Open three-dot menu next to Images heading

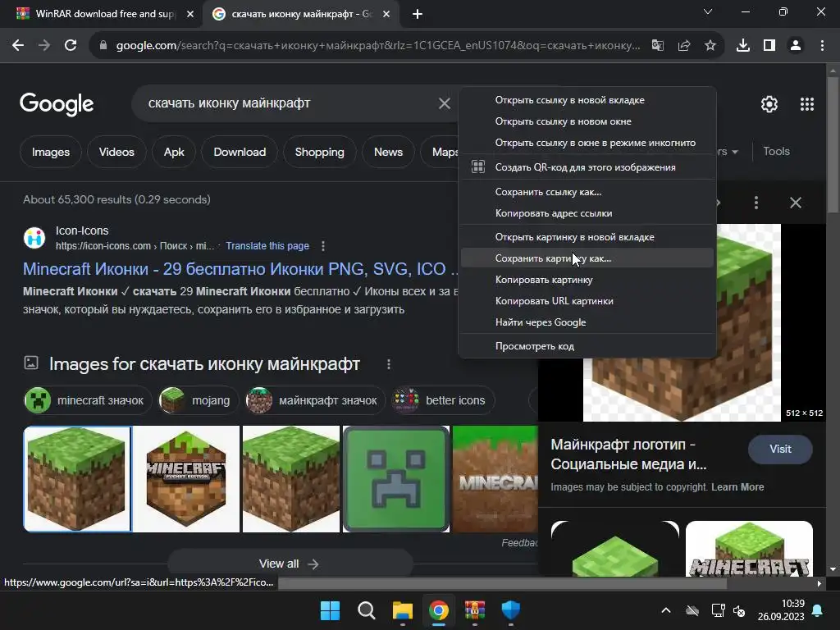coord(388,364)
